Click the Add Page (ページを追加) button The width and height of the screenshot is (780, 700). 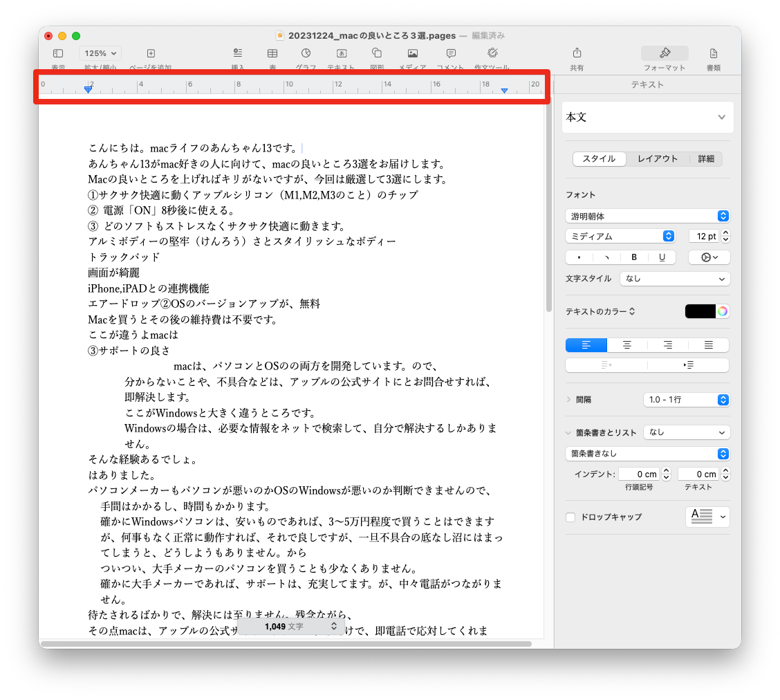tap(151, 53)
